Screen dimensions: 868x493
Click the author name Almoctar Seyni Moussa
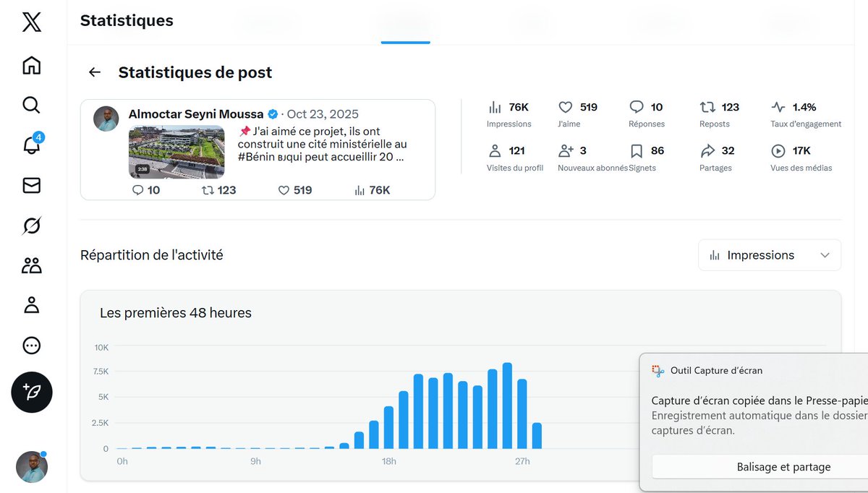click(195, 113)
